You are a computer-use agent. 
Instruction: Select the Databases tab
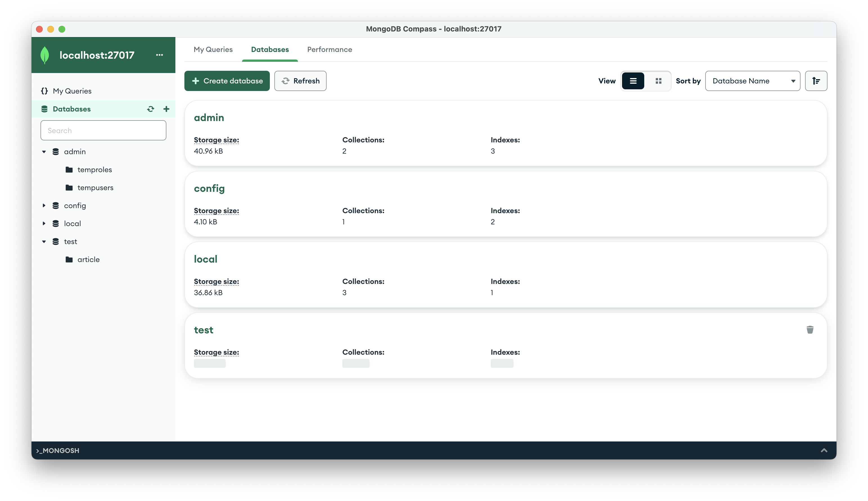tap(270, 49)
